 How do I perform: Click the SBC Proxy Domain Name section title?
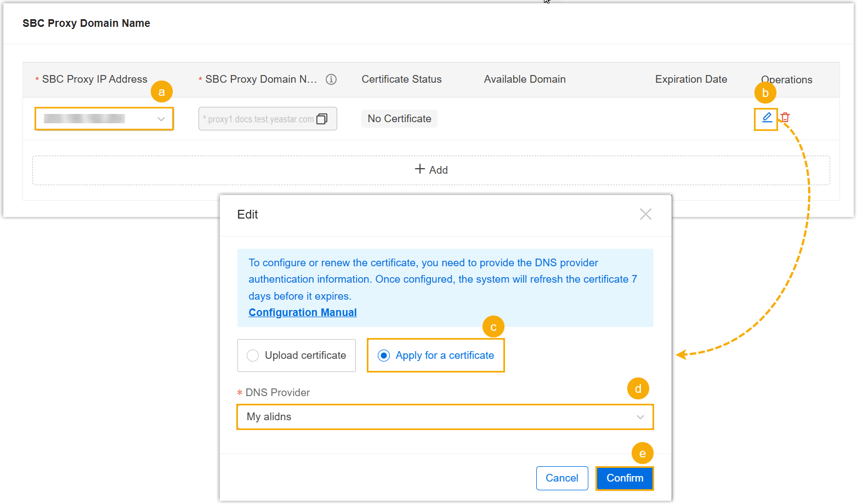86,23
